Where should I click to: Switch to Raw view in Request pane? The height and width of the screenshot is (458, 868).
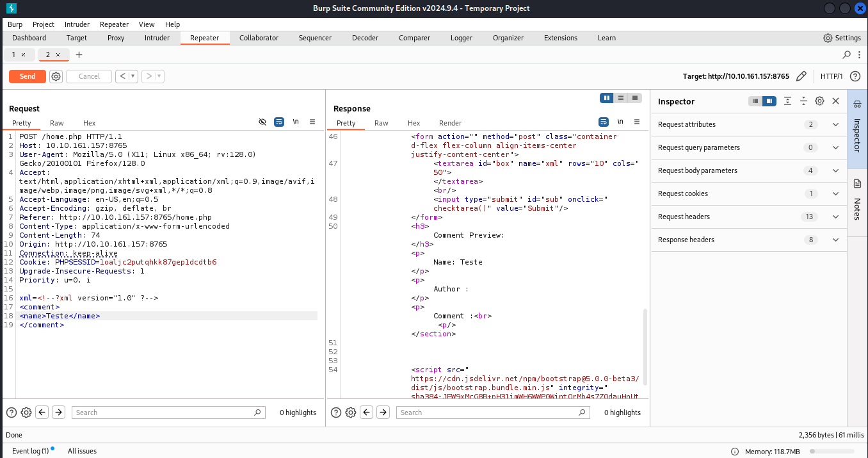57,123
